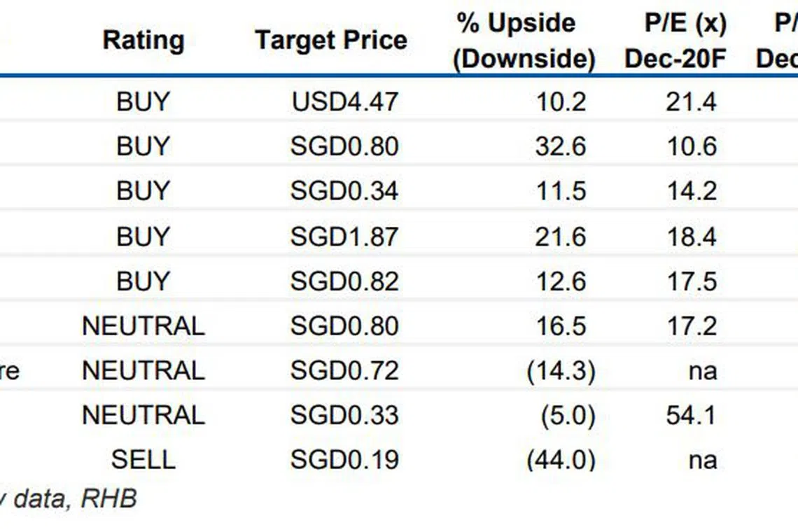Click the Rating column header

(143, 40)
